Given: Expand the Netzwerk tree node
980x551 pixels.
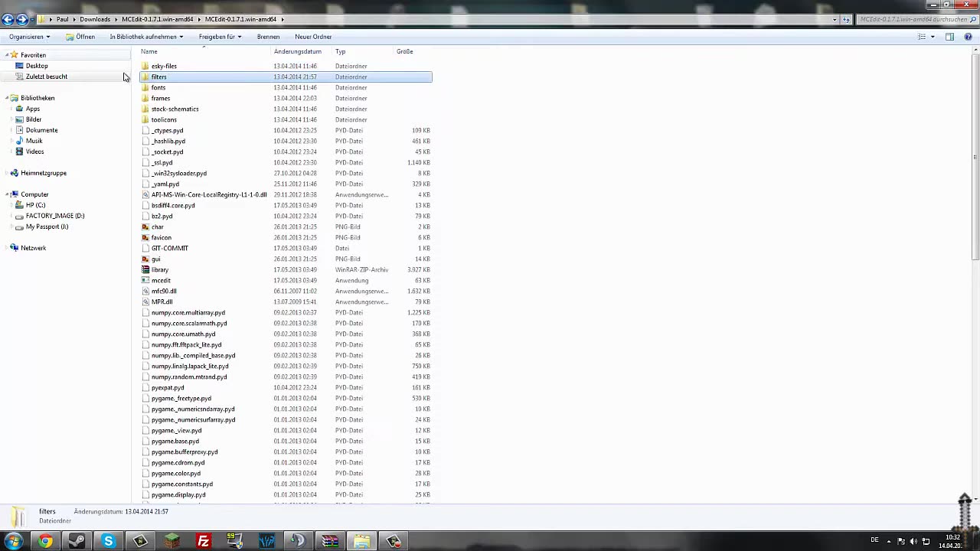Looking at the screenshot, I should pyautogui.click(x=5, y=248).
